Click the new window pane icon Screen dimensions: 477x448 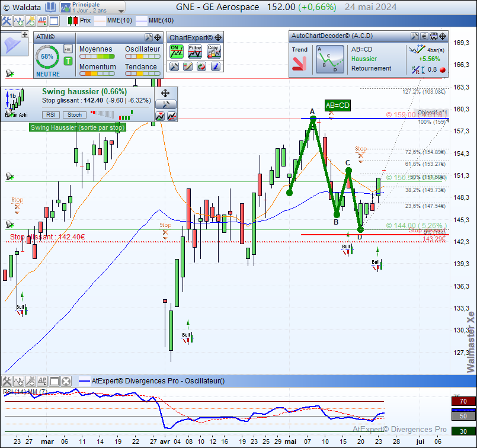point(54,21)
